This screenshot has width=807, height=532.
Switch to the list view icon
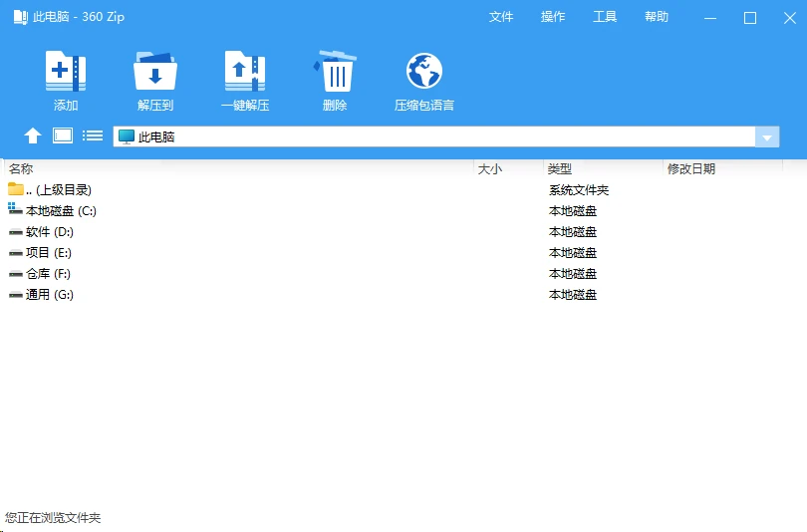(x=93, y=135)
